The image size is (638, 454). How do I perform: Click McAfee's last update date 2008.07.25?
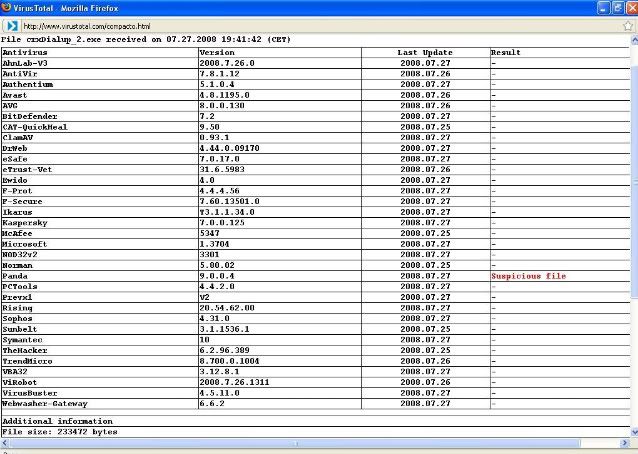425,233
